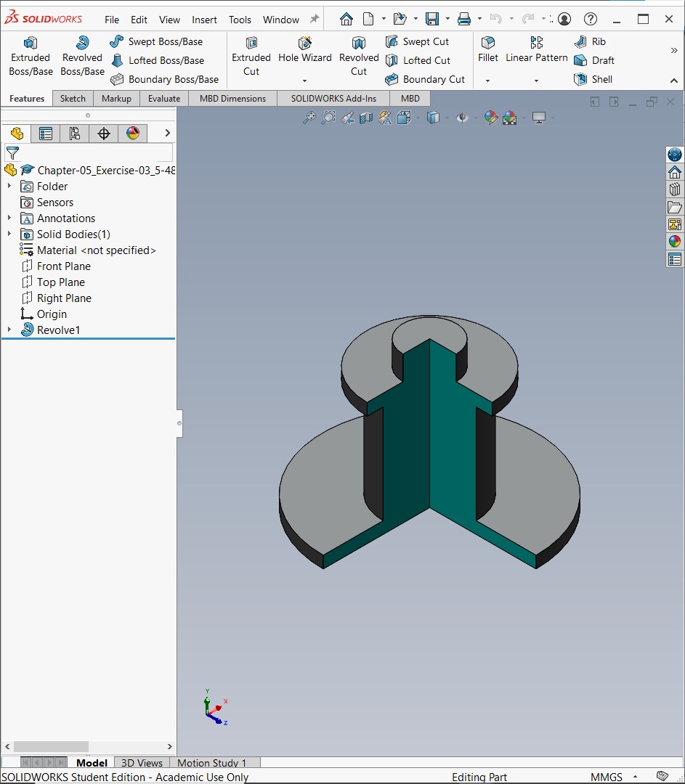Expand the Revolve1 feature
This screenshot has height=784, width=685.
pyautogui.click(x=9, y=330)
